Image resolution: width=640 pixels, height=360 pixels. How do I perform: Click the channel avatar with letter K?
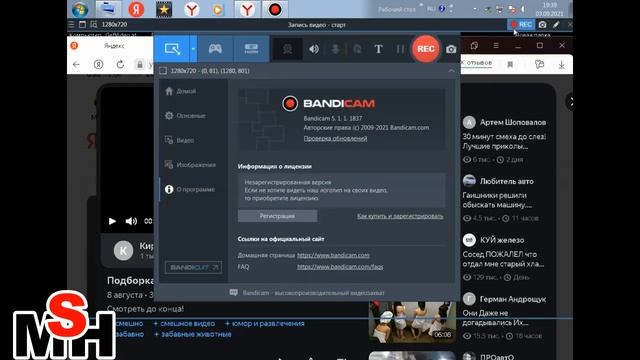coord(123,250)
